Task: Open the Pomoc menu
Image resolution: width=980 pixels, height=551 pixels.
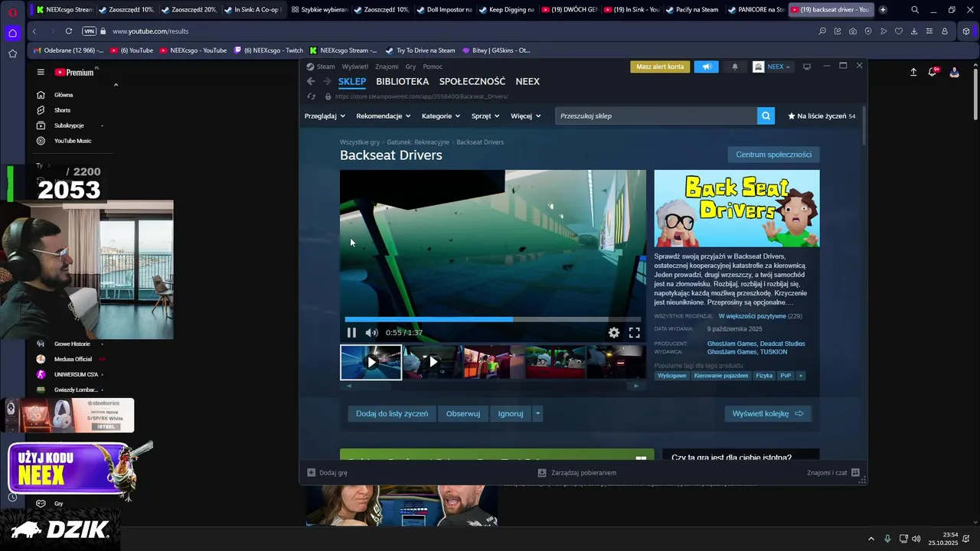Action: click(433, 67)
